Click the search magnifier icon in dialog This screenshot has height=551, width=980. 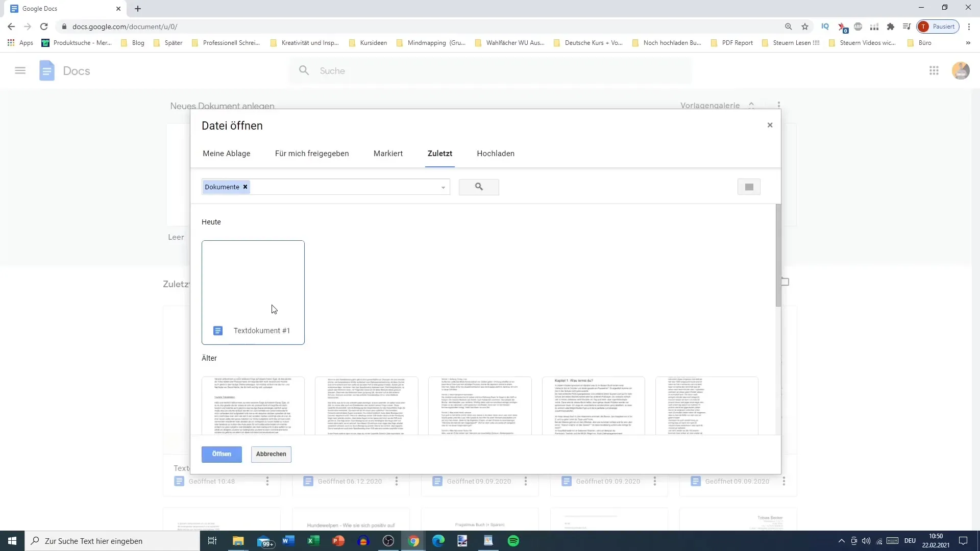coord(479,186)
